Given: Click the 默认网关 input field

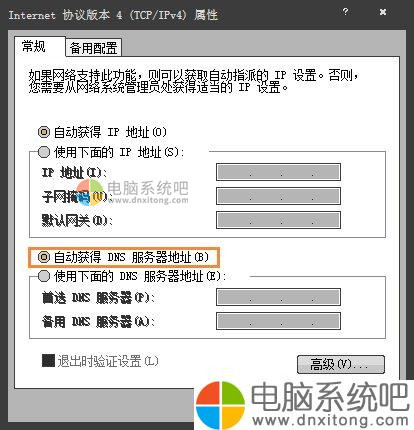Looking at the screenshot, I should click(x=278, y=220).
